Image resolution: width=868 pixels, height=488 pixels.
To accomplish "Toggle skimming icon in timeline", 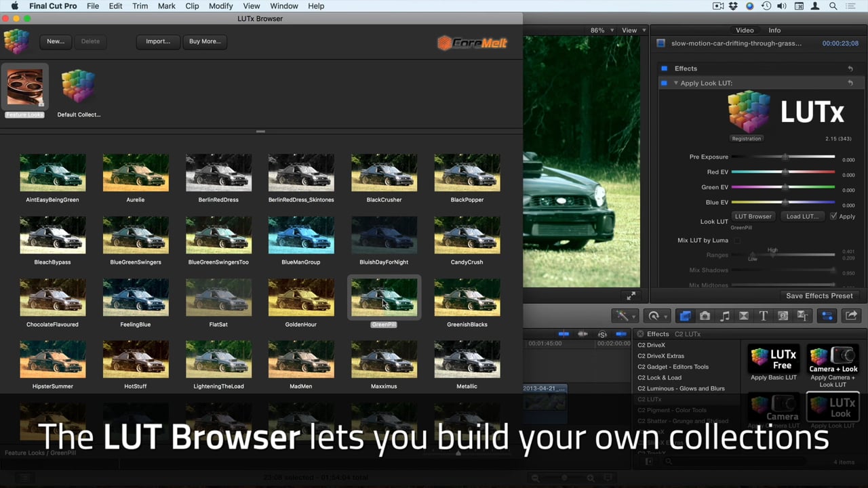I will (x=564, y=334).
